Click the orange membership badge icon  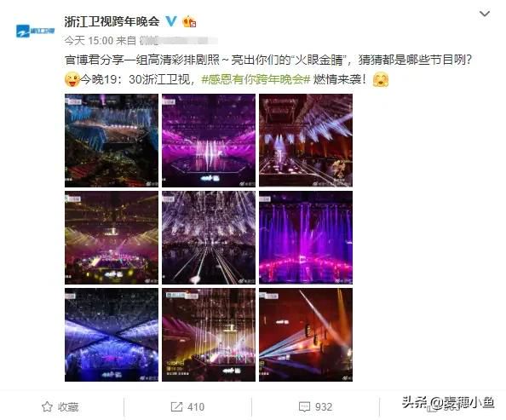pyautogui.click(x=189, y=21)
